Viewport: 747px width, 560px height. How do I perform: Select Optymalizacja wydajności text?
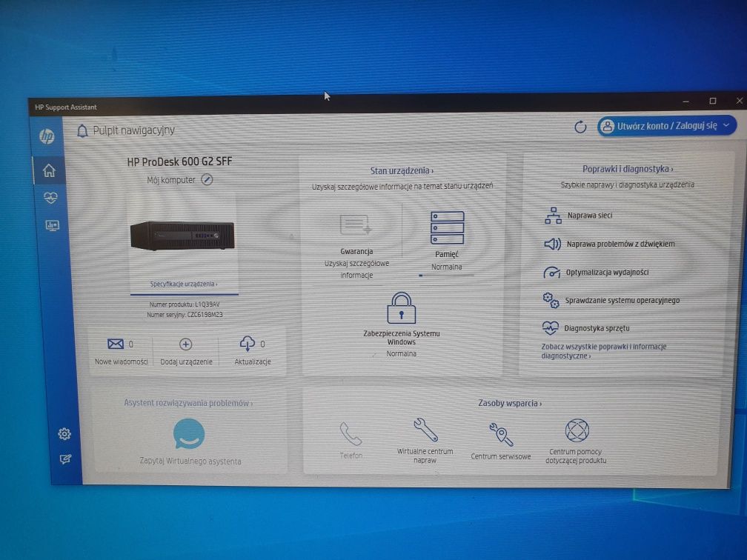click(607, 273)
